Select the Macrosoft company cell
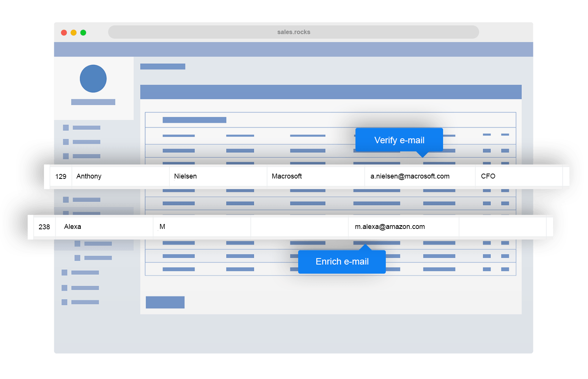 point(287,176)
